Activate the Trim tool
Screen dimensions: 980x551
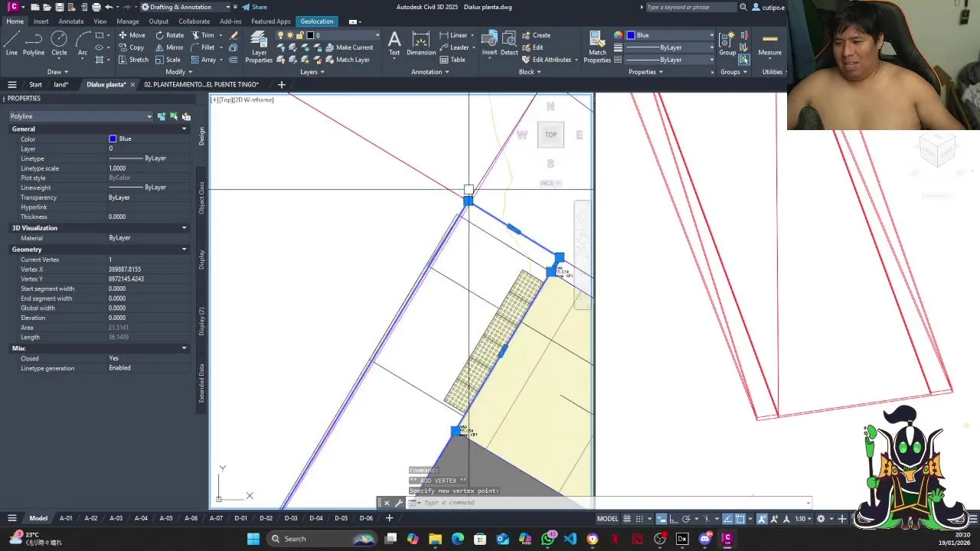tap(203, 35)
